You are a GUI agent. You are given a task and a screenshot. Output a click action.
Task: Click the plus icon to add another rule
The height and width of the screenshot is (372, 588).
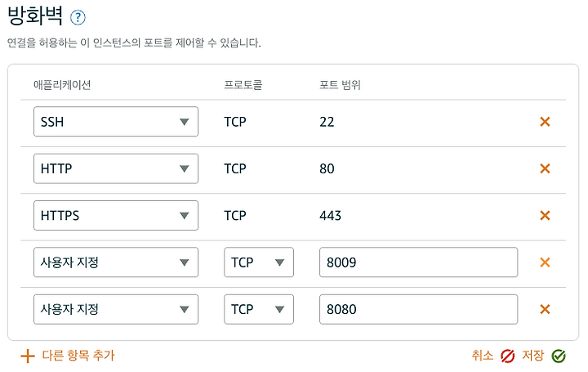coord(28,356)
